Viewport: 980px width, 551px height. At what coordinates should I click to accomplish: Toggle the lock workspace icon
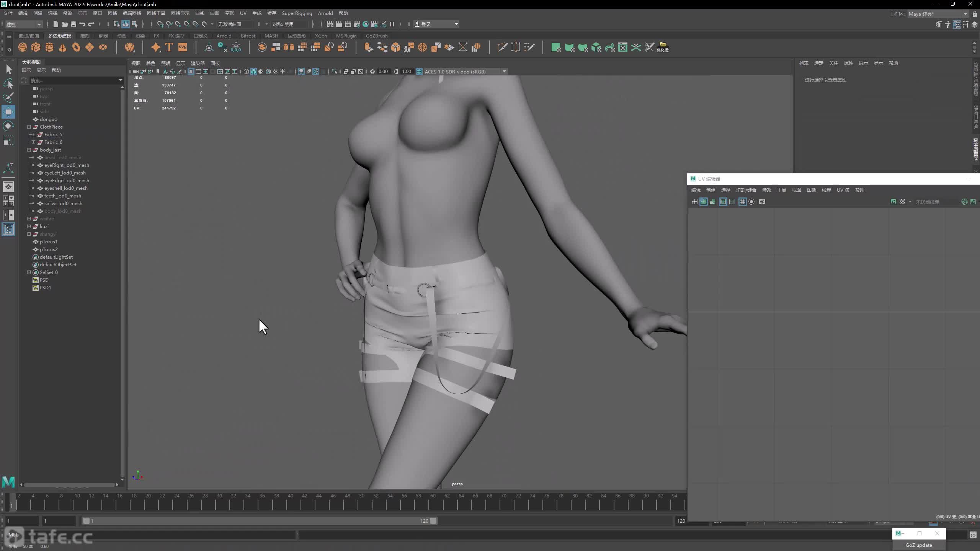point(975,14)
